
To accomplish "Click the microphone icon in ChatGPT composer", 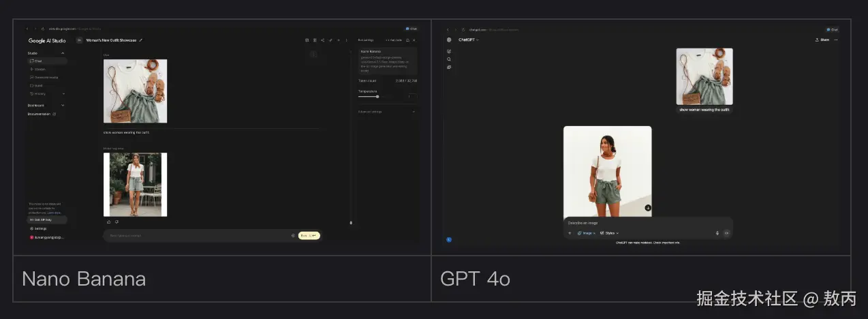I will click(x=717, y=233).
